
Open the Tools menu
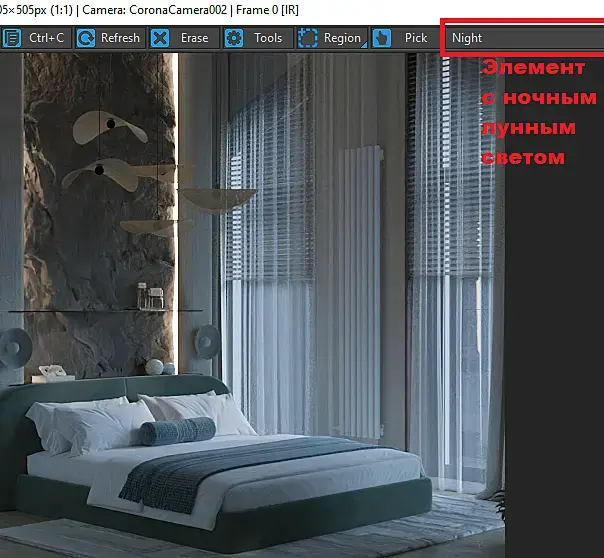258,38
